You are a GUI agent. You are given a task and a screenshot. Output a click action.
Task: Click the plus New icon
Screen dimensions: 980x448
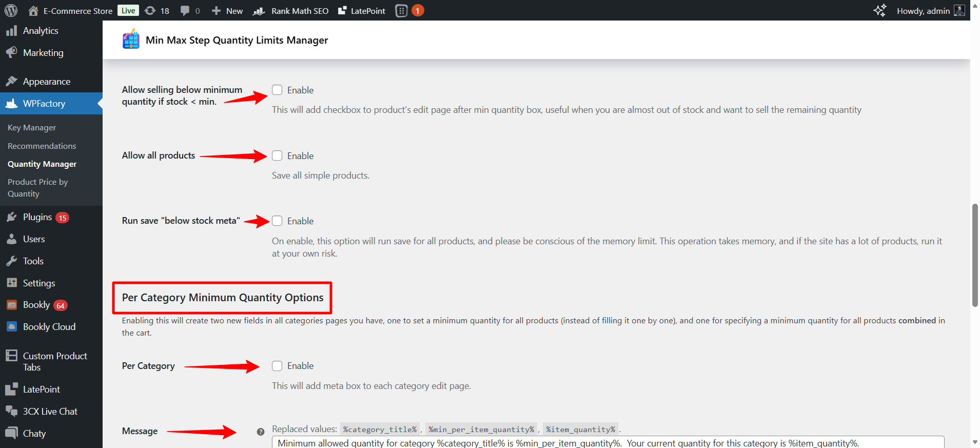tap(216, 11)
